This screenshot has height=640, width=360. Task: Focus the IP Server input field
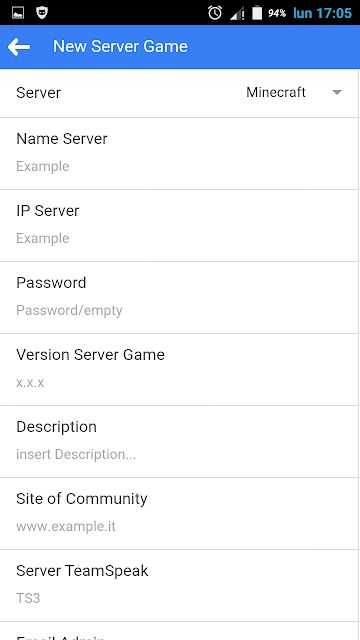click(179, 238)
